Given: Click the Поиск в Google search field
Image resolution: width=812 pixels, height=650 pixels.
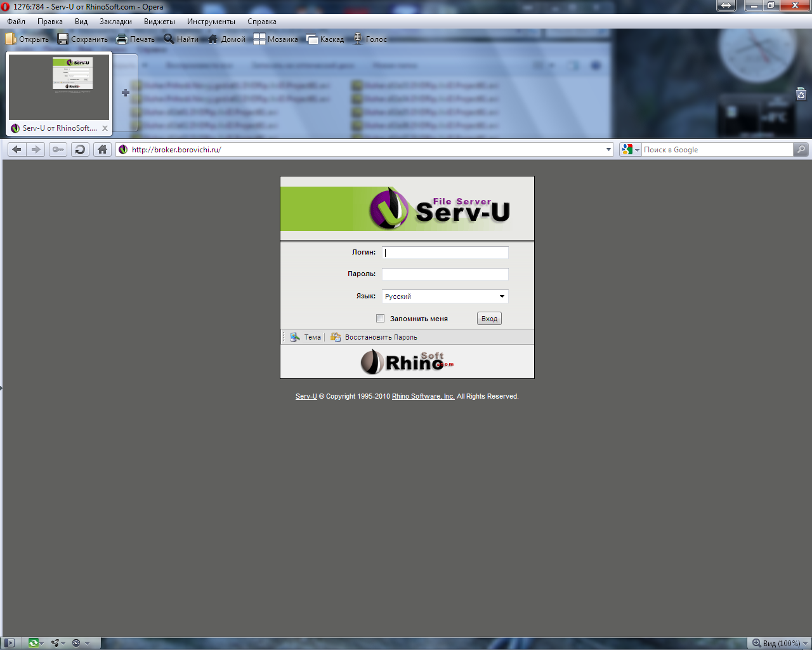Looking at the screenshot, I should coord(717,150).
